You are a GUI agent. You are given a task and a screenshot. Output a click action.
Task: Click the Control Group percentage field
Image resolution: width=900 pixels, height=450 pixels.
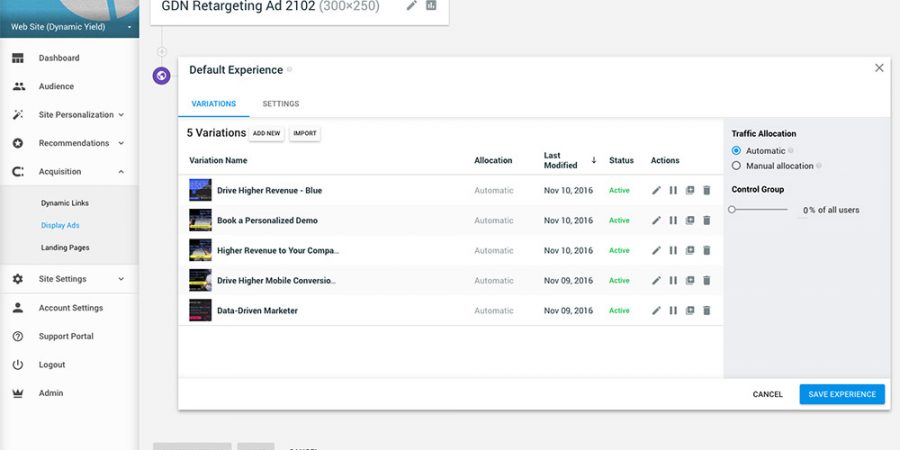pyautogui.click(x=806, y=211)
